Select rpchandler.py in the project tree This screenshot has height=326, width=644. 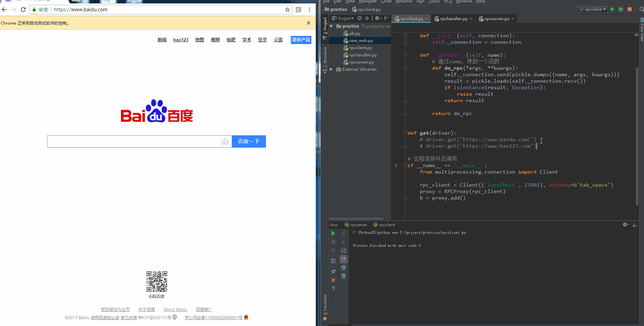(360, 55)
